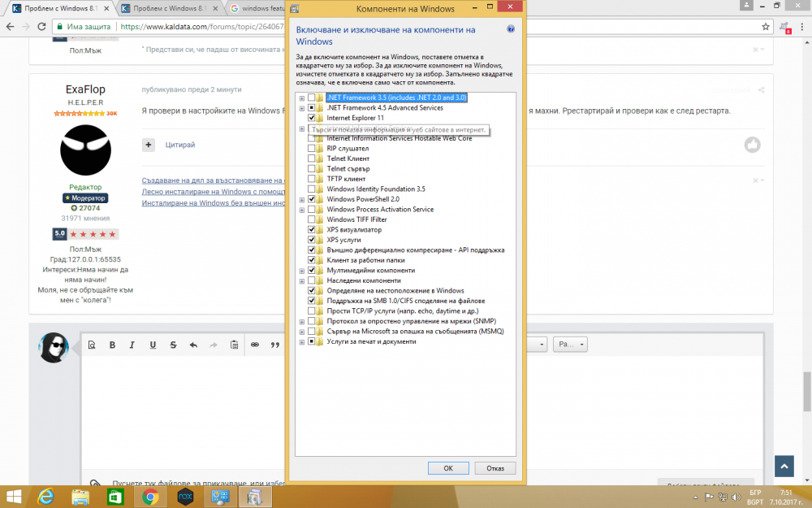Open the Ра... size dropdown in editor
The image size is (812, 508).
pos(570,344)
